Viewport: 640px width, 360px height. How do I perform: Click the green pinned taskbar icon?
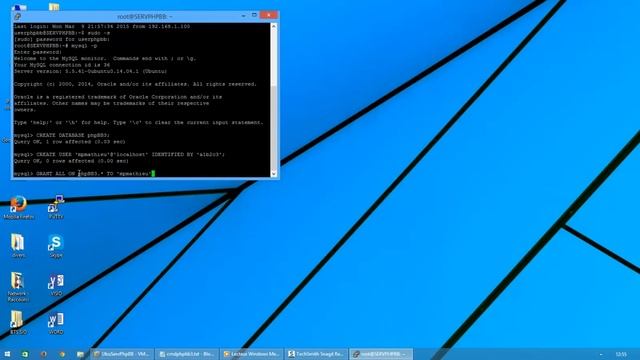pyautogui.click(x=25, y=354)
